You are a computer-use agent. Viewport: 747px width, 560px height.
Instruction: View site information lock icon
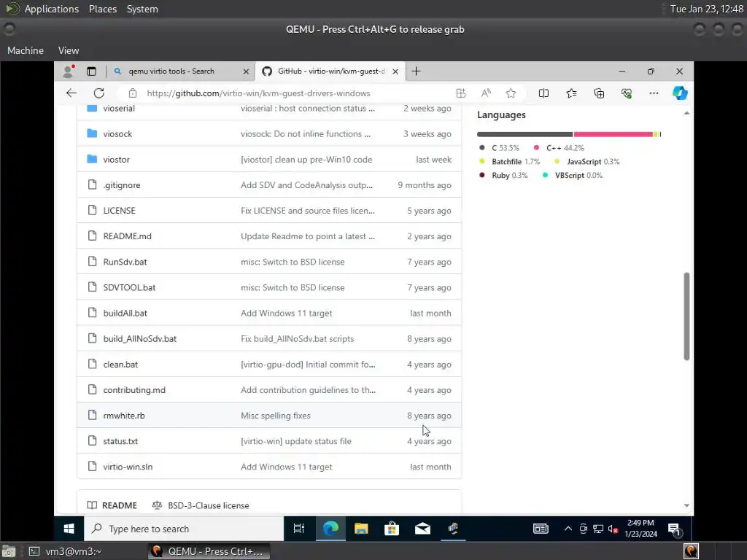133,93
